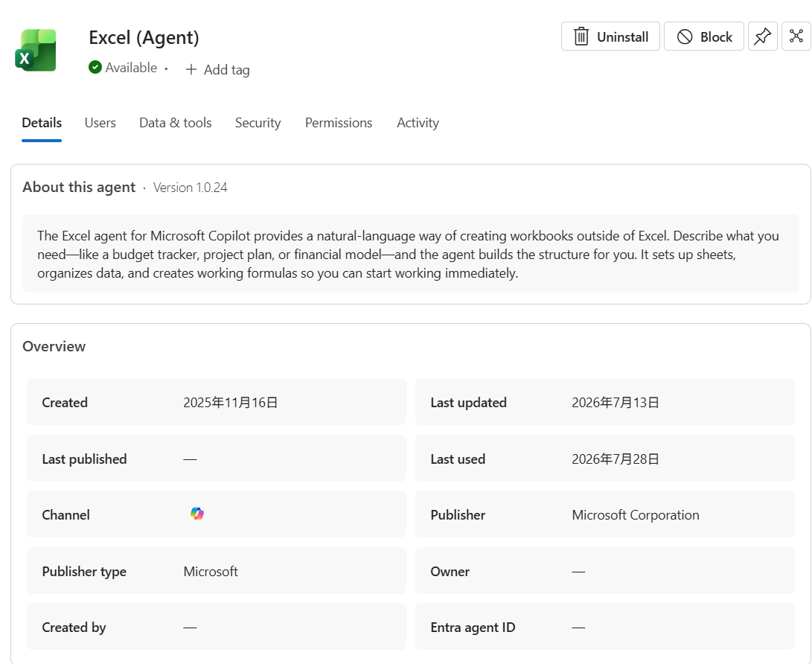Viewport: 812px width, 664px height.
Task: Click the agent description paragraph
Action: point(408,255)
